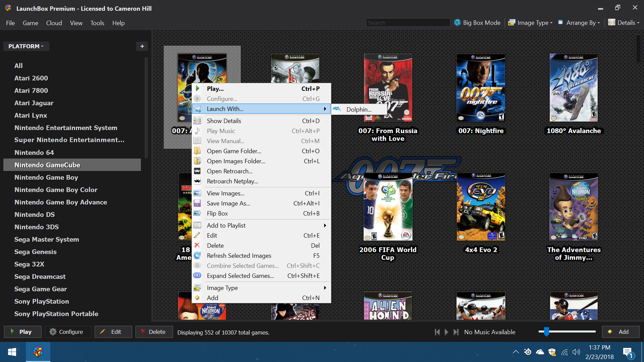Select Atari Jaguar platform
Screen dimensions: 644x362
coord(34,103)
